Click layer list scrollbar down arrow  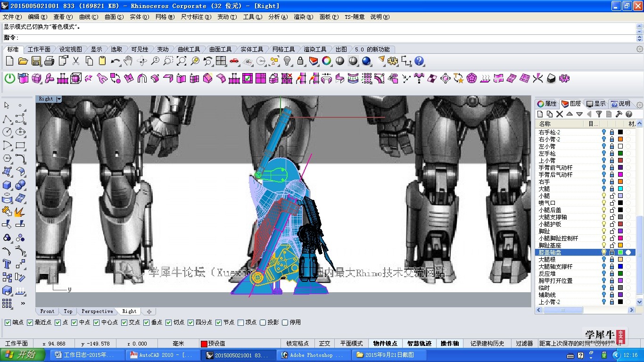(639, 302)
